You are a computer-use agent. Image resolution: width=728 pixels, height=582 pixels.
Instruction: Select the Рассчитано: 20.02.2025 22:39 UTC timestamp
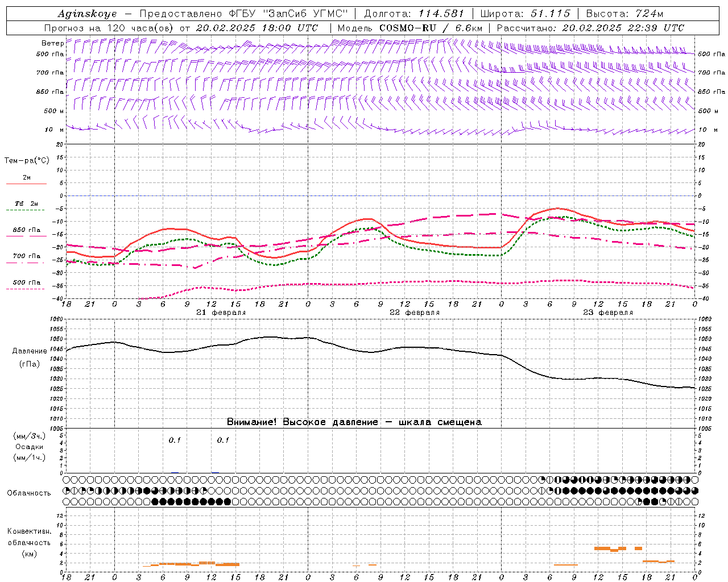click(x=590, y=28)
